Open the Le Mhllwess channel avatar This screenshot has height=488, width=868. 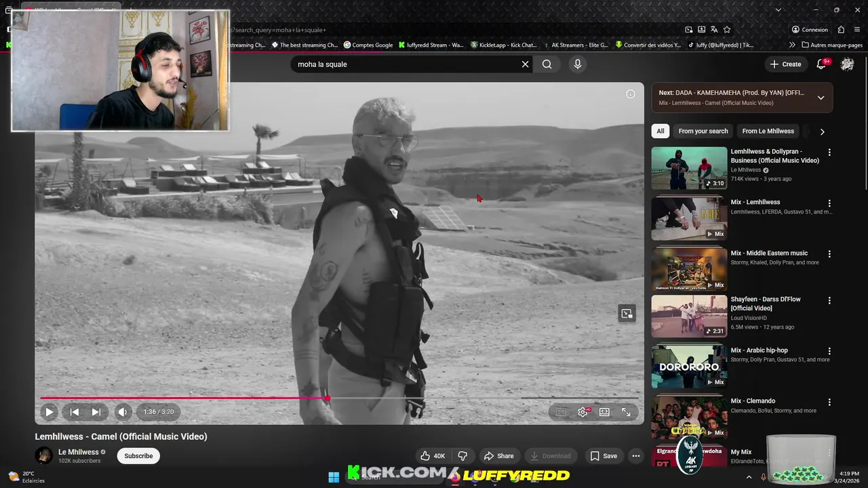[x=44, y=455]
